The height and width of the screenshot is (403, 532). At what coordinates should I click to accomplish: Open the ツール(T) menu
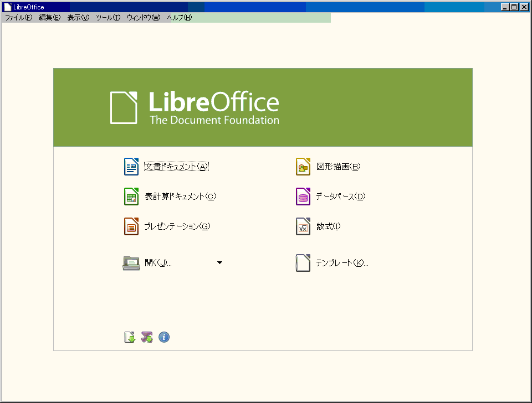108,18
